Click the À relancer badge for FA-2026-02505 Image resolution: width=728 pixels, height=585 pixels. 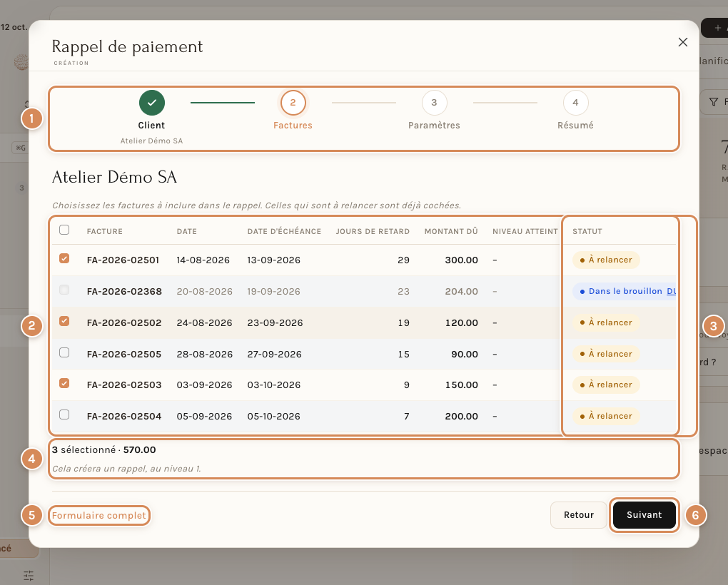606,354
